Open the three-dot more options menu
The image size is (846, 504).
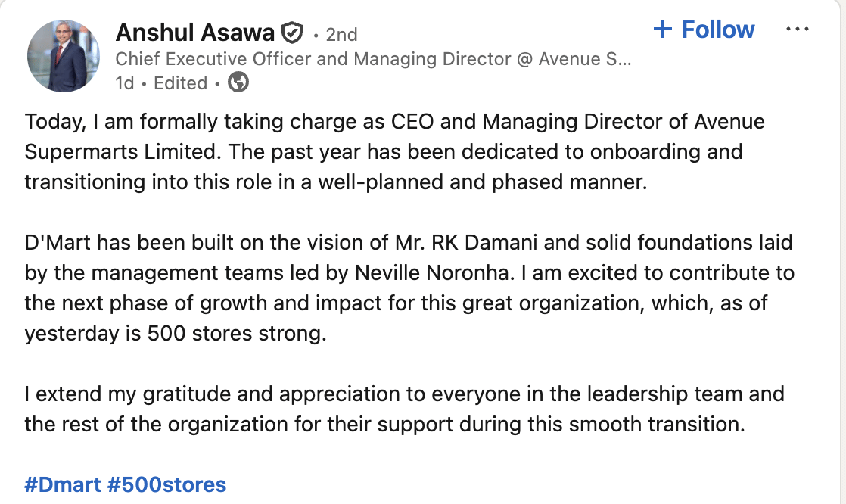pos(798,30)
